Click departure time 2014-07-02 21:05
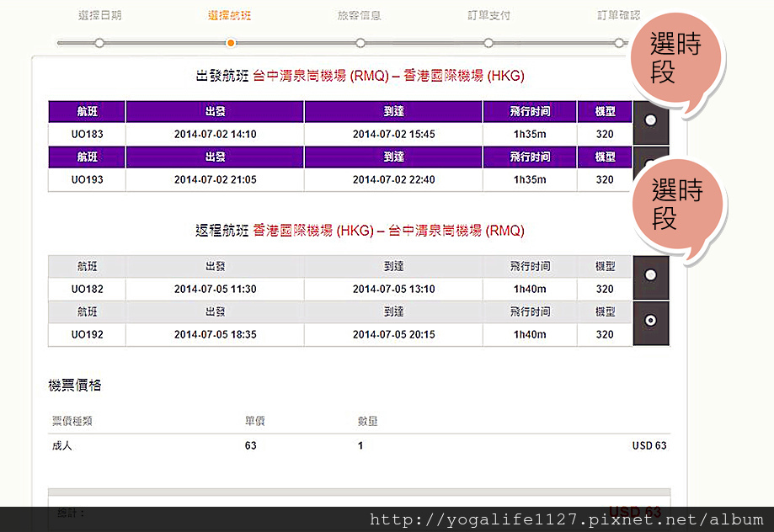Viewport: 774px width, 532px height. click(216, 179)
